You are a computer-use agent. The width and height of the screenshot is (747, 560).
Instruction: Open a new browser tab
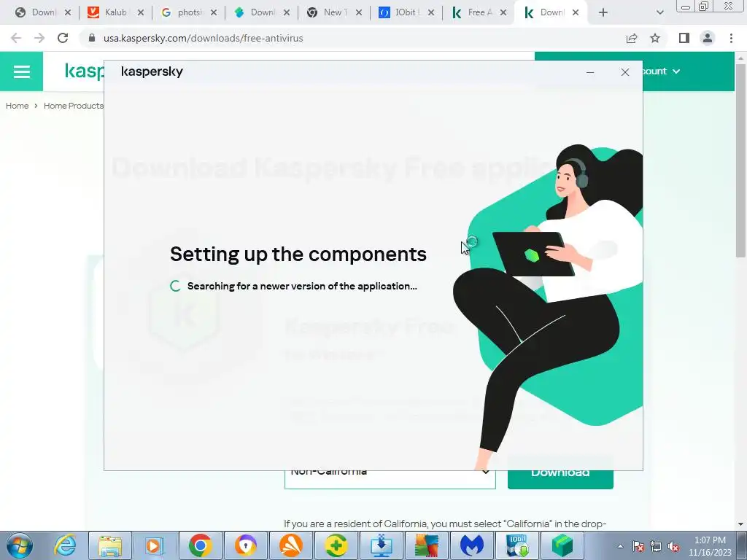(x=603, y=13)
